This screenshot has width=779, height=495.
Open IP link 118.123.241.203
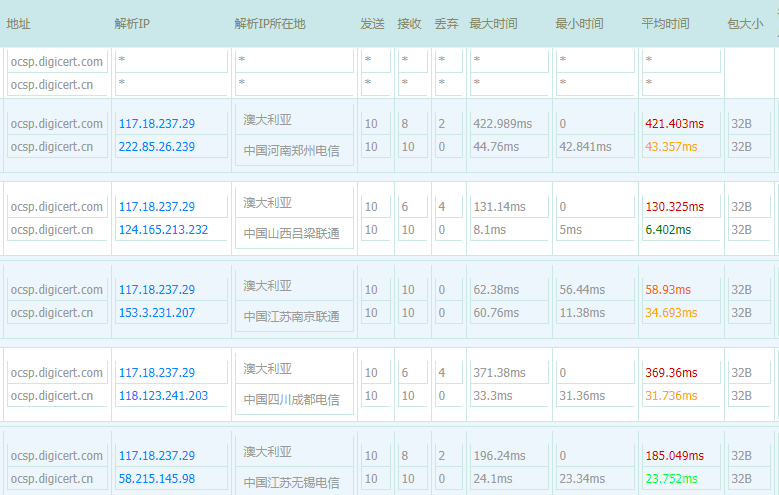[x=163, y=396]
